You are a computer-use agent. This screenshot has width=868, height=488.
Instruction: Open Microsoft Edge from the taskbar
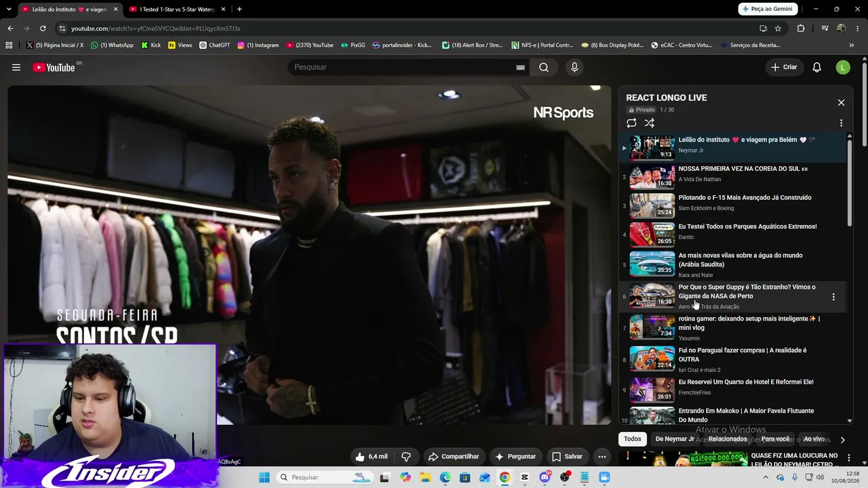[x=445, y=477]
